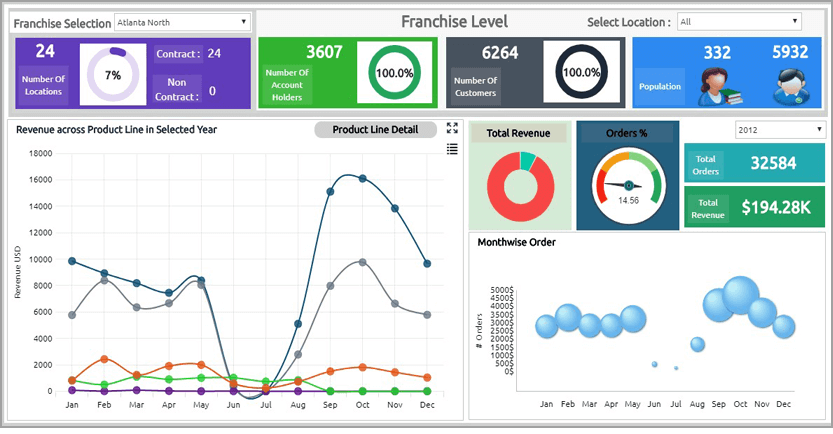Click the fullscreen expand icon on revenue chart
Image resolution: width=833 pixels, height=434 pixels.
452,128
